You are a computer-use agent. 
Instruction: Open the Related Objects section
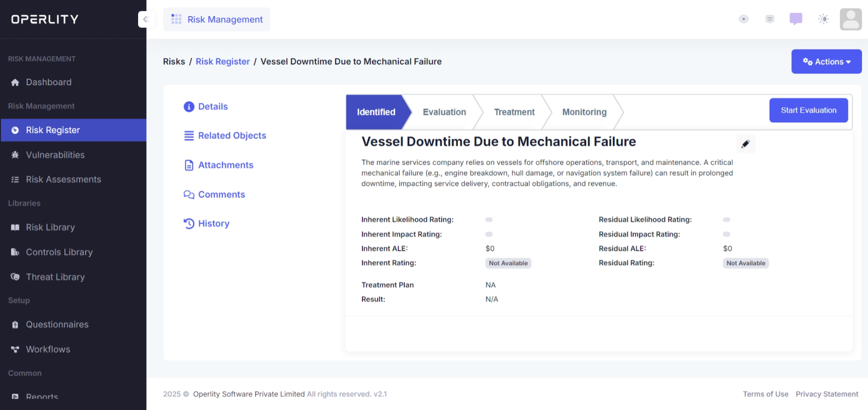point(232,135)
